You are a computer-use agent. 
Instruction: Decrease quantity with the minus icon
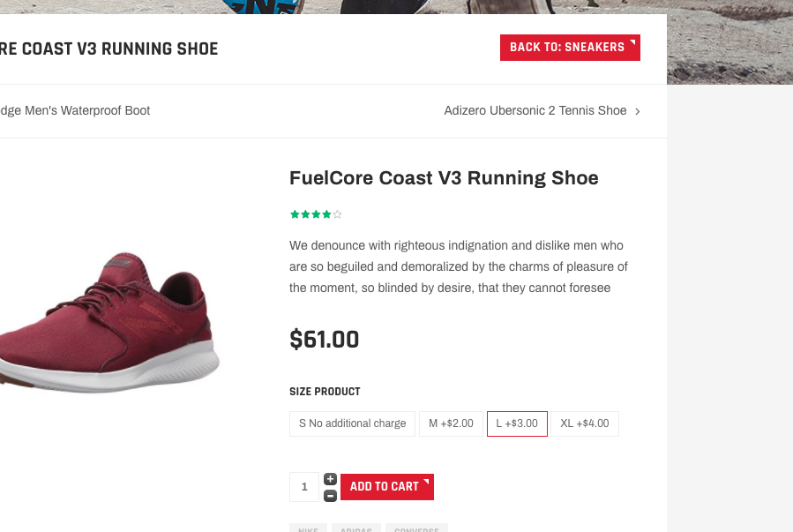click(x=330, y=496)
